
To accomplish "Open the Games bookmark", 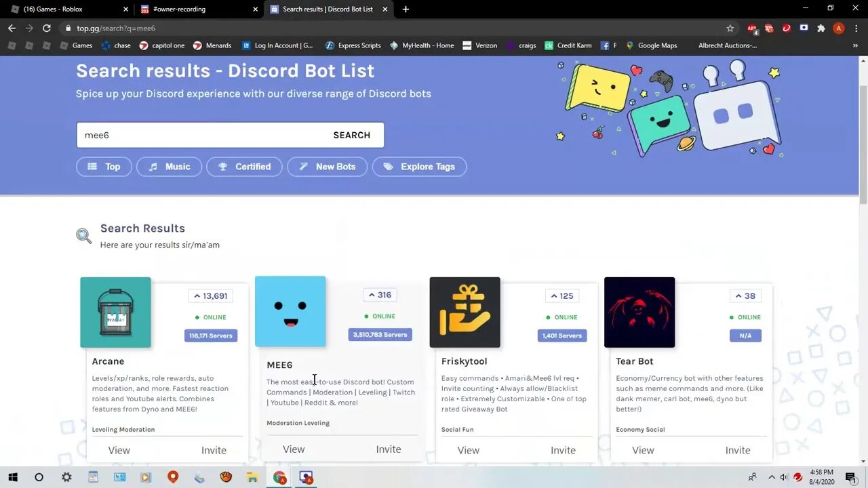I will (76, 45).
